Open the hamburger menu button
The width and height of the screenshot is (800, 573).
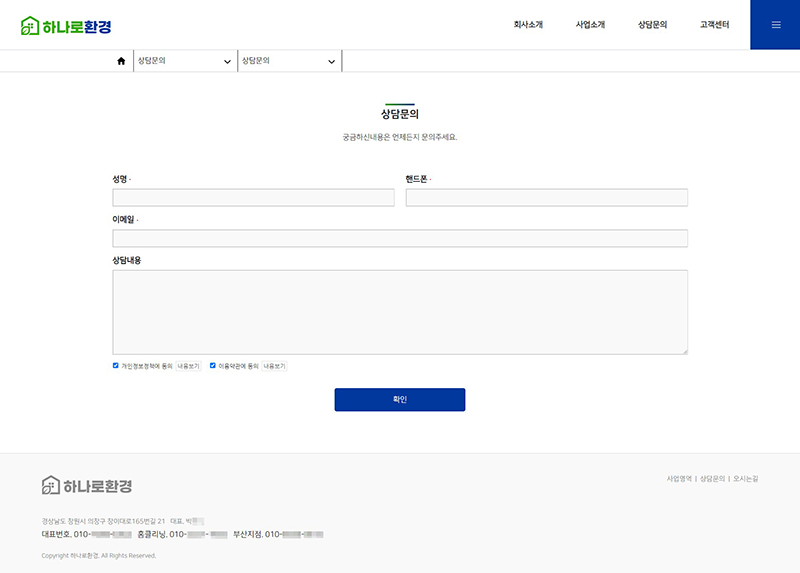click(775, 24)
